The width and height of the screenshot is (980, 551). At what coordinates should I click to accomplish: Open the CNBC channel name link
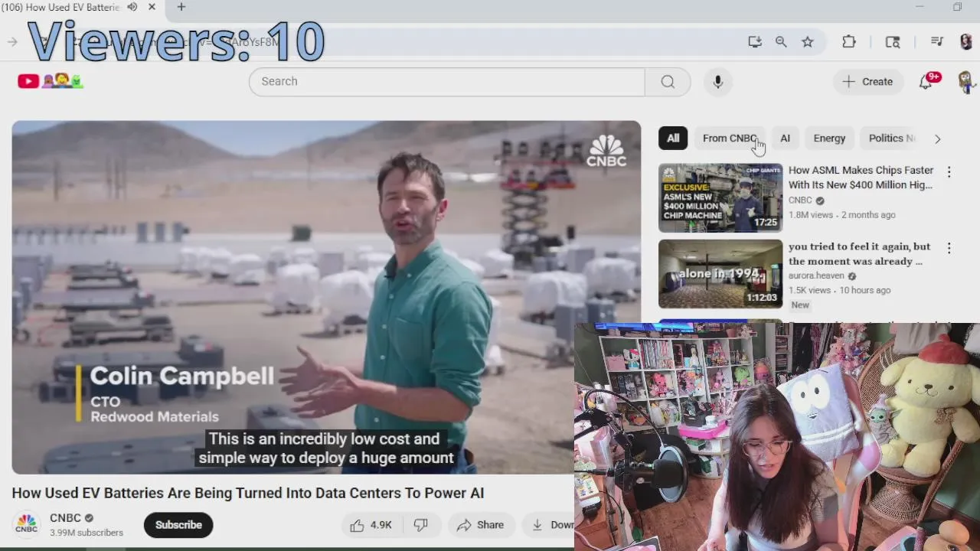pos(65,518)
